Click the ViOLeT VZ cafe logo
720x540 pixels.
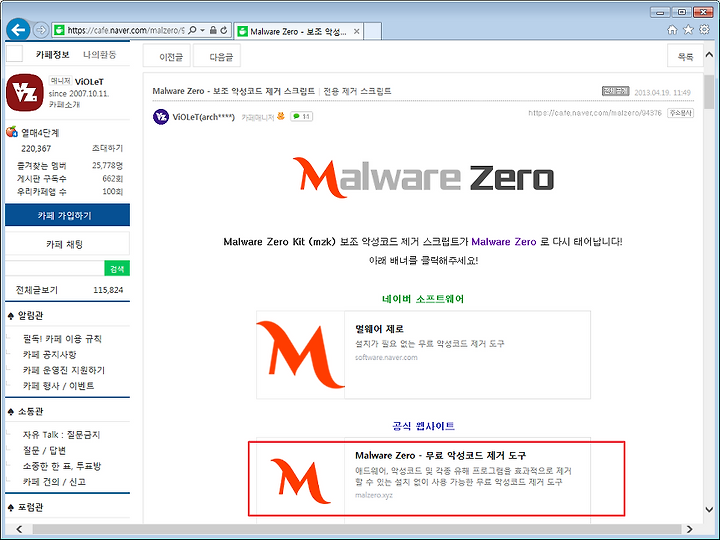[x=25, y=92]
